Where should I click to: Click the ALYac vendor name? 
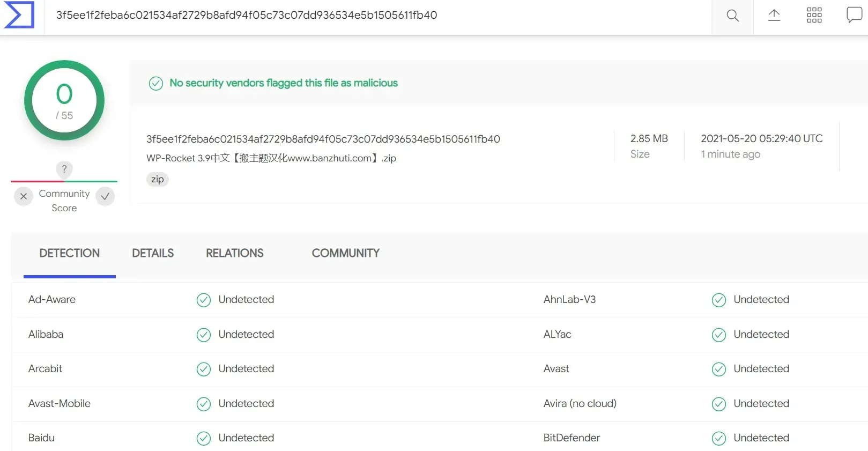558,334
